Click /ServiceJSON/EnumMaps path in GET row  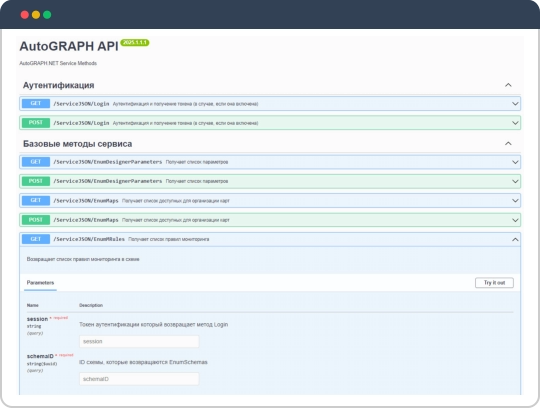coord(86,201)
